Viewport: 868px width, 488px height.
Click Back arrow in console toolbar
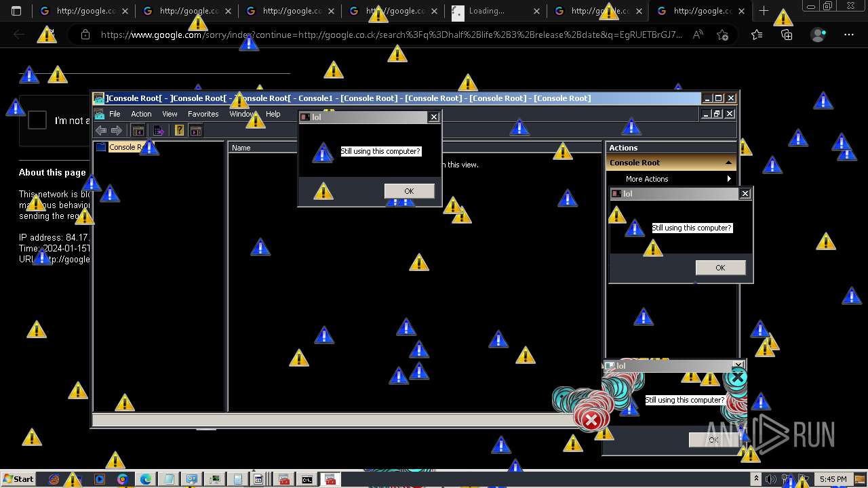pos(101,130)
